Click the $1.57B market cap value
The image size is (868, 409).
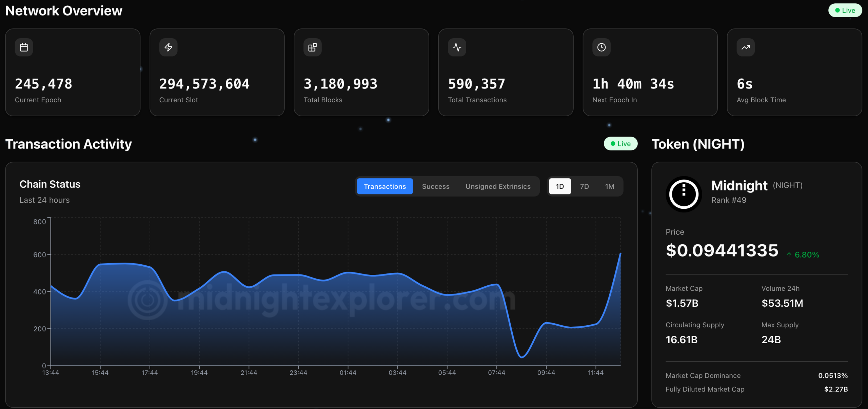coord(682,303)
